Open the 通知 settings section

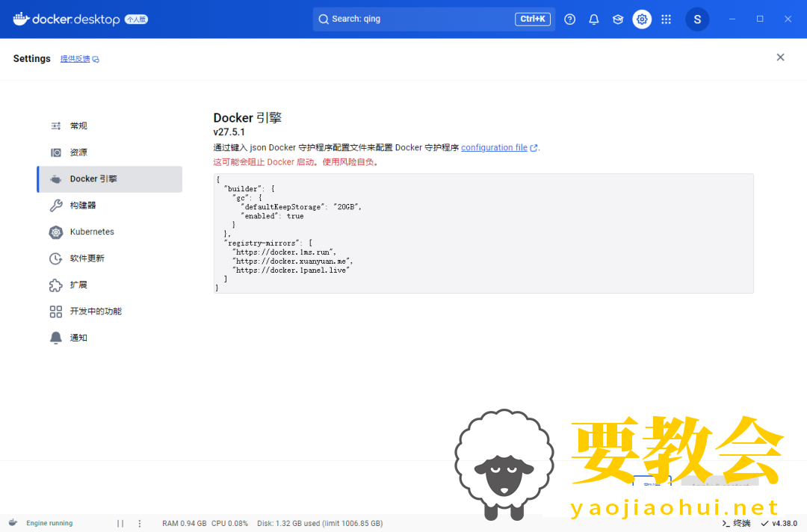click(110, 338)
